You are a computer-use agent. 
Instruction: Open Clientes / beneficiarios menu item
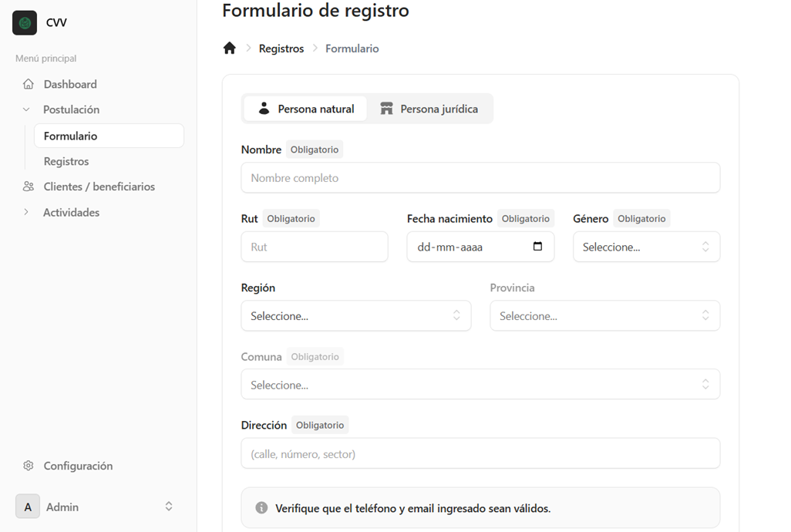pyautogui.click(x=101, y=187)
